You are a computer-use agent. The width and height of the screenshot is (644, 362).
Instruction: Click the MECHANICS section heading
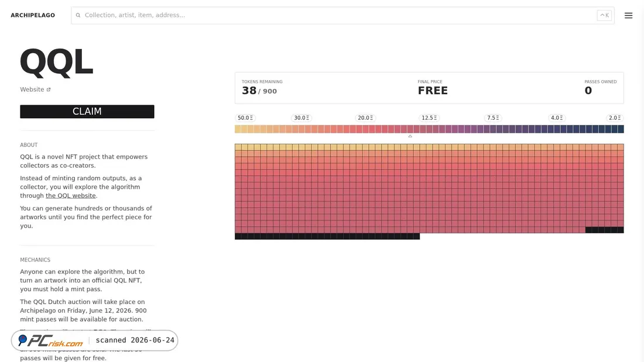(35, 260)
